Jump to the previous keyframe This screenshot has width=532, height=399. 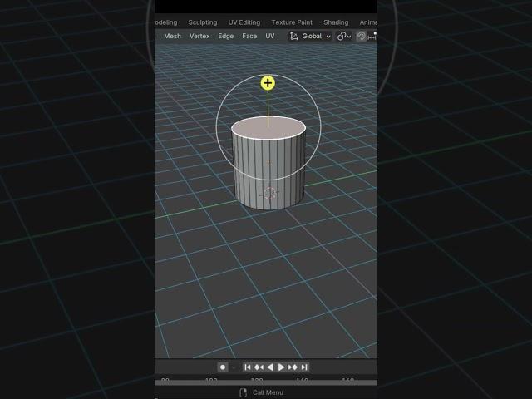pyautogui.click(x=259, y=367)
